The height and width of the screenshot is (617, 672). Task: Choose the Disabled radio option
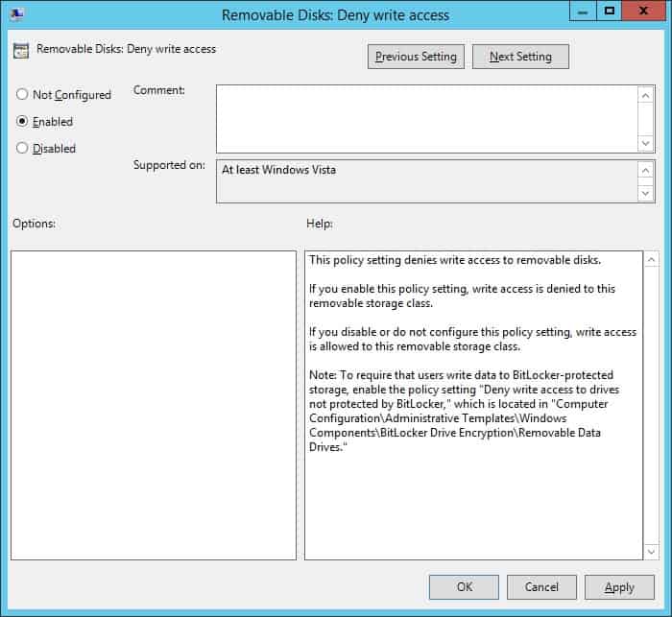click(x=22, y=149)
